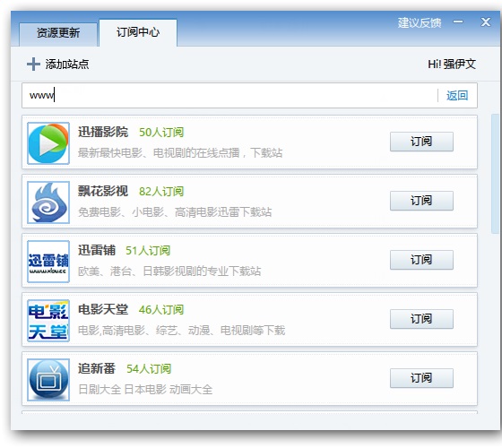Subscribe to 迅雷铺
Screen dimensions: 502x448
click(x=421, y=260)
